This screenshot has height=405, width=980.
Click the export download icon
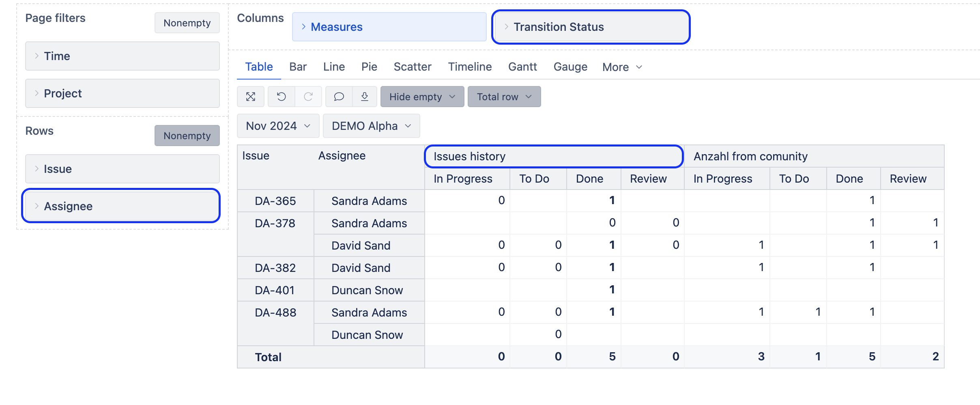(x=365, y=97)
